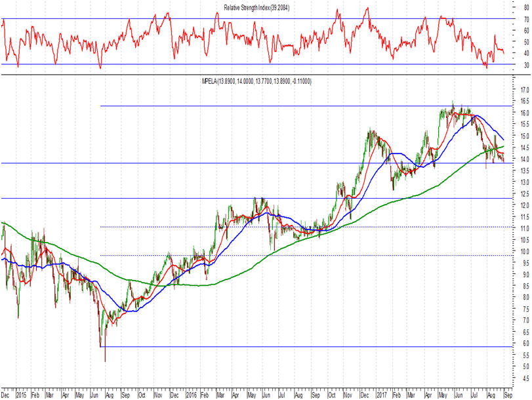Click the 12.0 price axis label
532x400 pixels.
(525, 205)
